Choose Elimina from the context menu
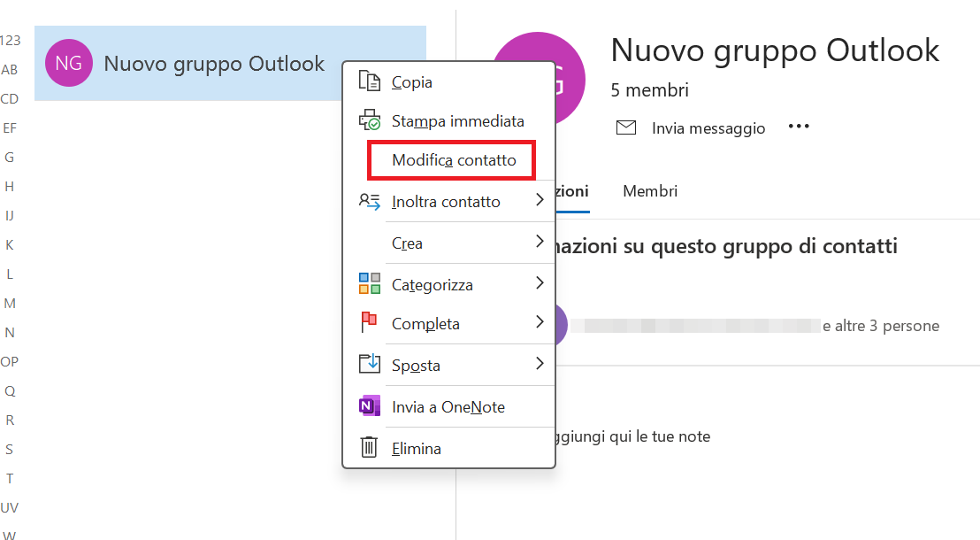Screen dimensions: 980x540 [448, 449]
